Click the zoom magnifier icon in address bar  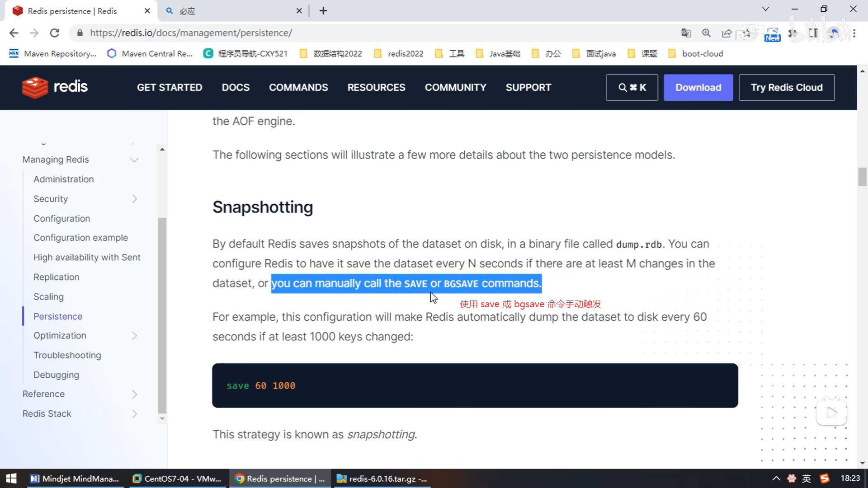point(706,33)
